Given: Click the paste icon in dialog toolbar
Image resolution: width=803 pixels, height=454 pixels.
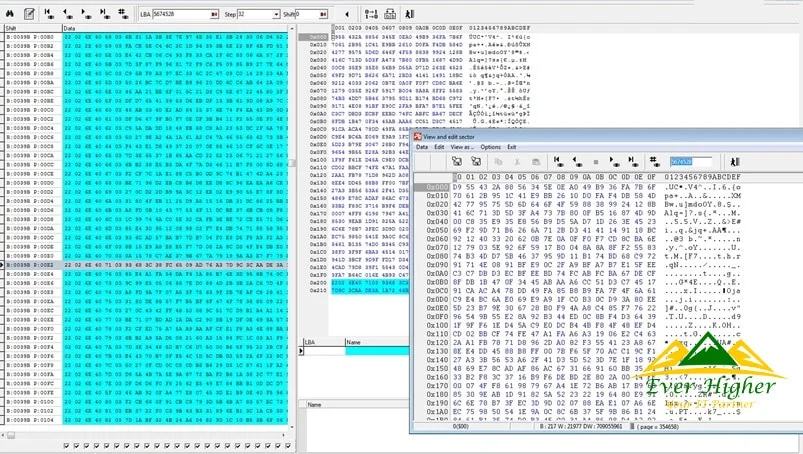Looking at the screenshot, I should coord(536,162).
